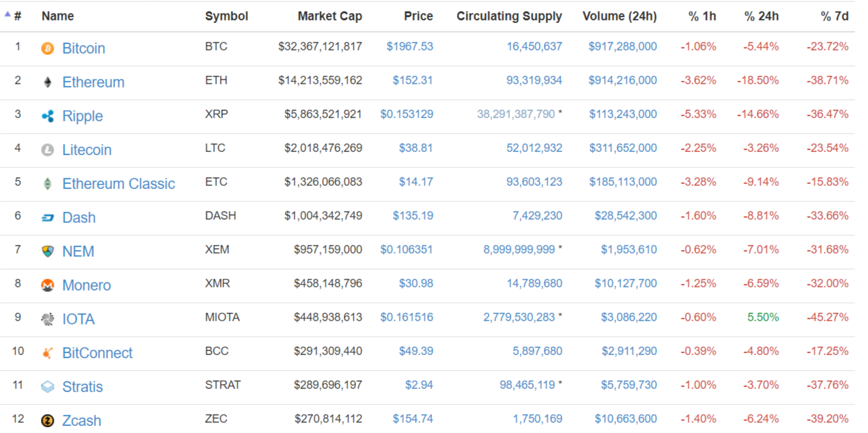Click the Monero logo icon

pos(47,285)
